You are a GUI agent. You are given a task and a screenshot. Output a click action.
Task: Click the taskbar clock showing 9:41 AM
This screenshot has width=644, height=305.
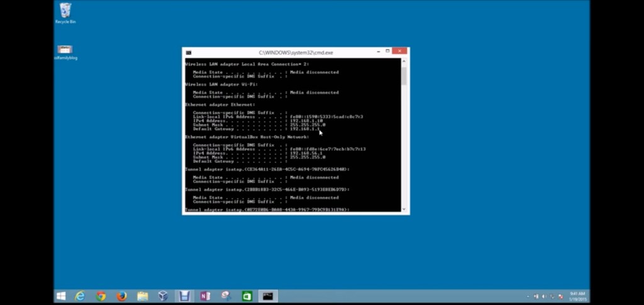(577, 296)
